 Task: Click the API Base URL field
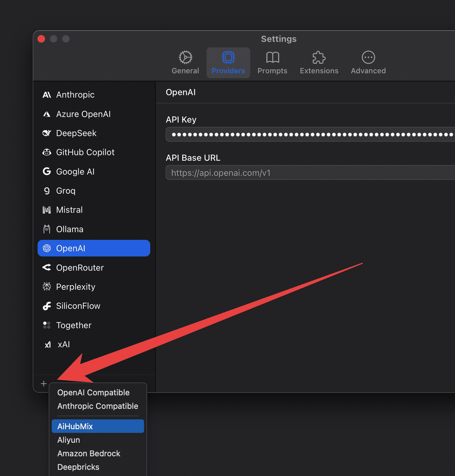(x=310, y=173)
